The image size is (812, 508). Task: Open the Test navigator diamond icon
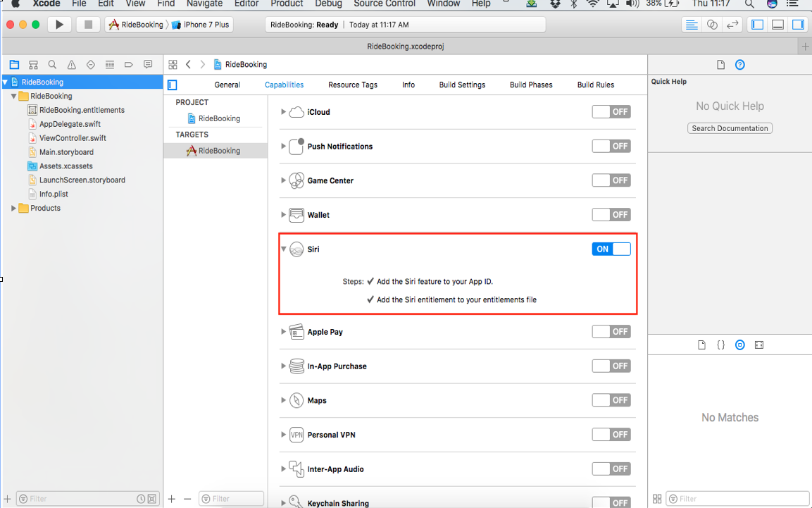click(91, 65)
